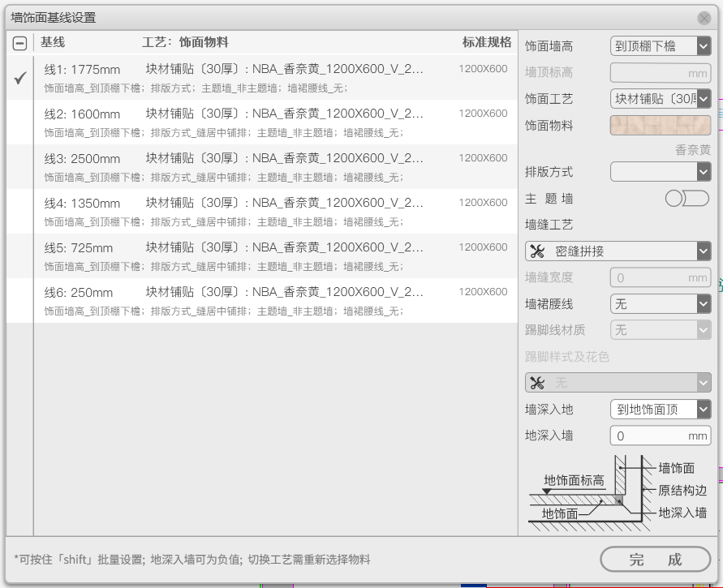Click the collapse-all minus icon beside 基线
The image size is (723, 588).
point(19,43)
